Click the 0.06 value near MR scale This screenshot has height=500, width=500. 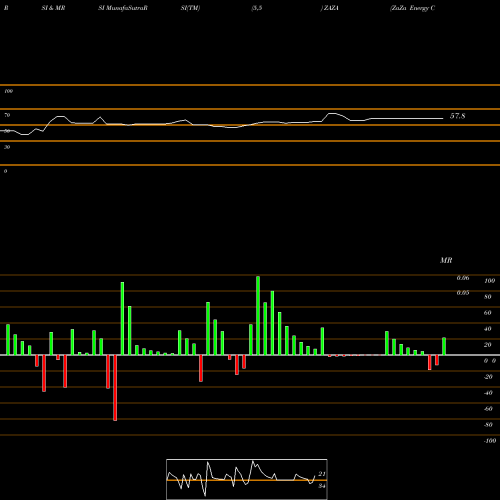(x=463, y=278)
